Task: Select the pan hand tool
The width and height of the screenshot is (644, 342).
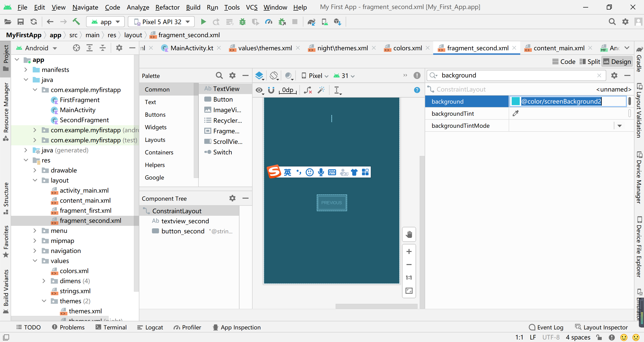Action: (409, 234)
